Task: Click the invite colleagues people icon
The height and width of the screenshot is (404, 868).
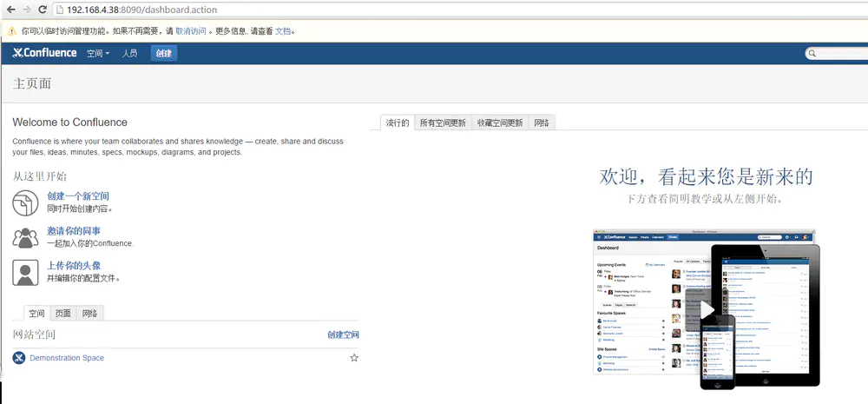Action: 25,238
